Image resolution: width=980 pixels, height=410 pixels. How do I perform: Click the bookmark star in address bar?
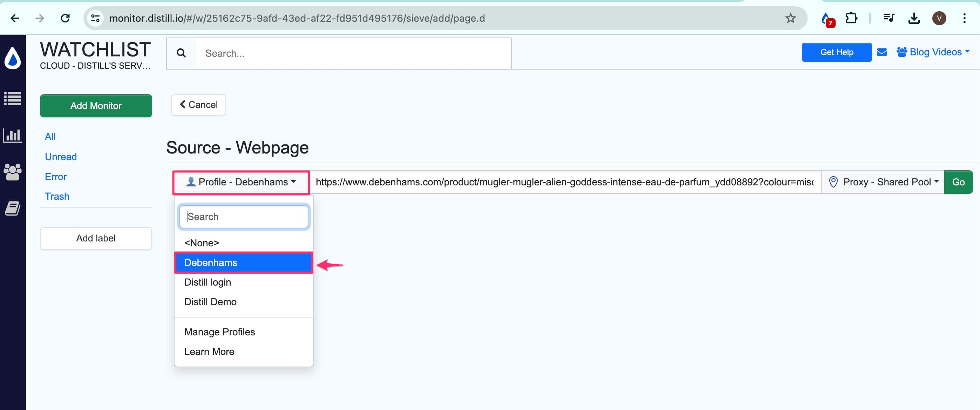pos(790,18)
